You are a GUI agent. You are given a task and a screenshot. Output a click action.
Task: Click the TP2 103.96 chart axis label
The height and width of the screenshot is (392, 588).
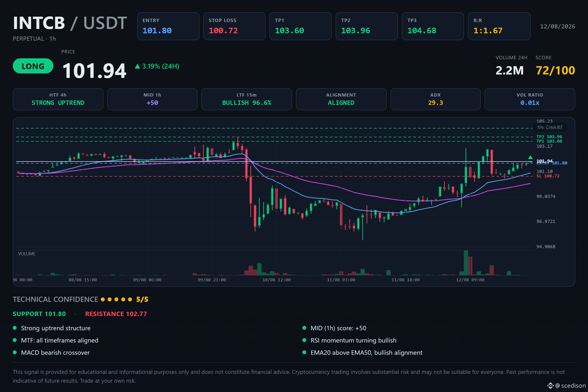click(549, 137)
